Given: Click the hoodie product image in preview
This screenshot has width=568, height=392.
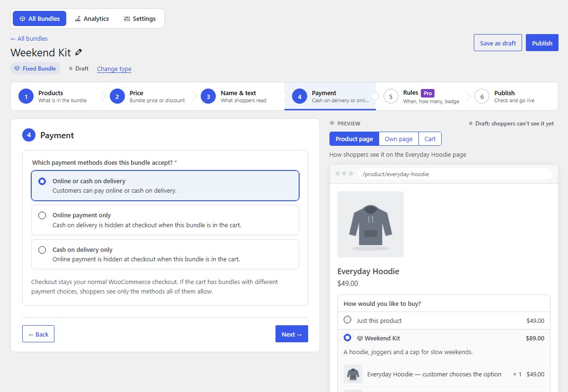Looking at the screenshot, I should 371,224.
